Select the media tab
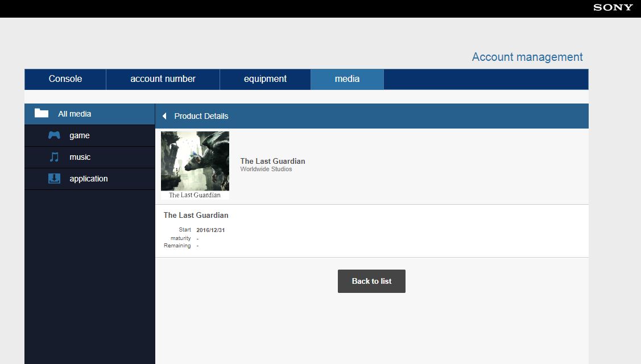 [x=347, y=79]
